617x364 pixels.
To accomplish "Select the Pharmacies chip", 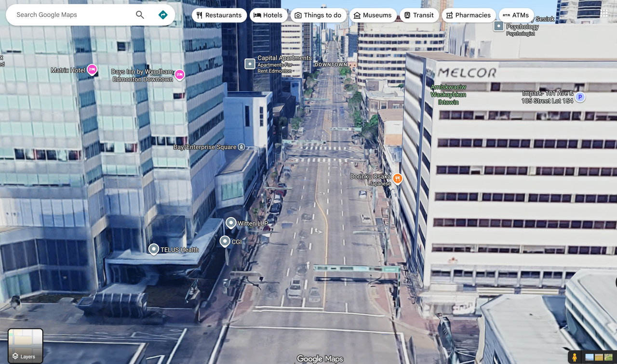I will pos(469,15).
